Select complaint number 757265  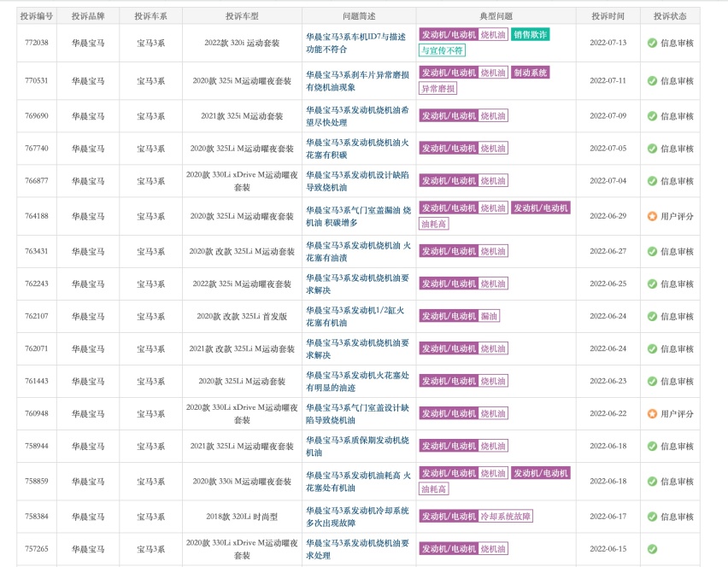(37, 549)
